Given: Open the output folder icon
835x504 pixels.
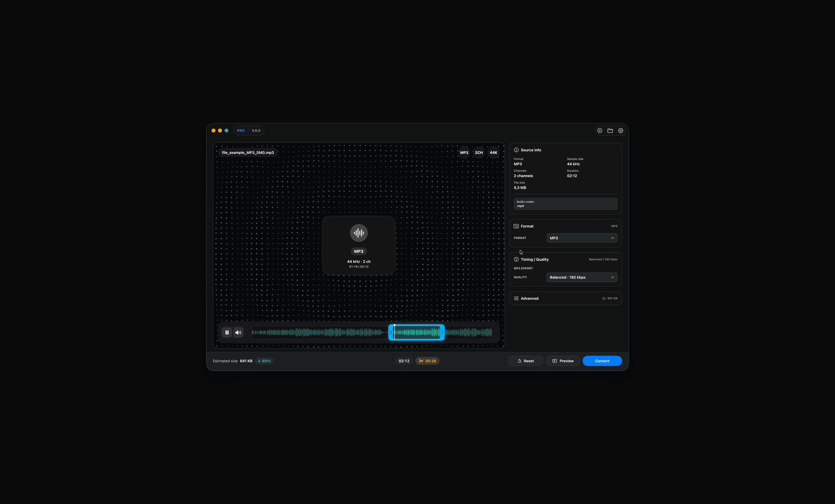Looking at the screenshot, I should point(610,130).
